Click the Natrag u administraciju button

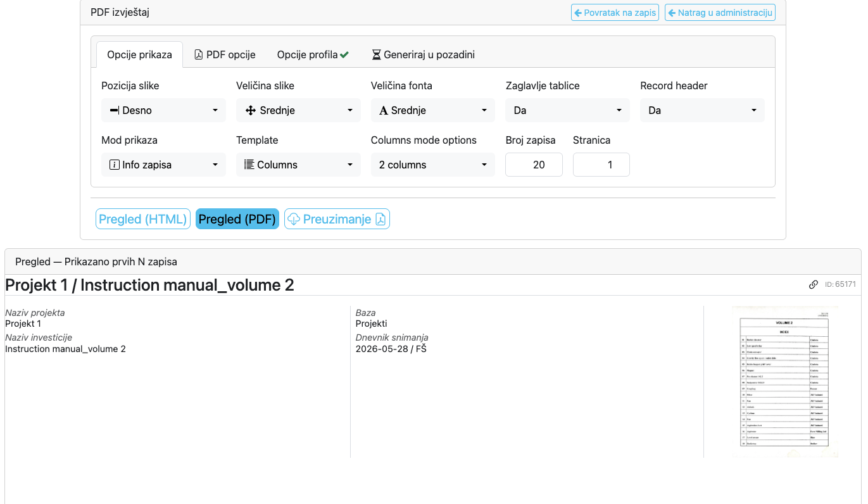(x=720, y=13)
